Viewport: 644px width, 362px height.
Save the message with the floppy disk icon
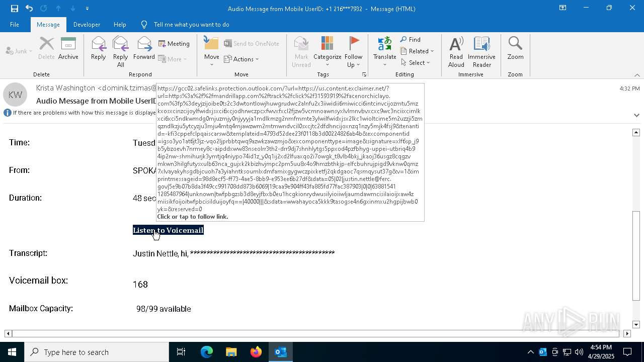pyautogui.click(x=15, y=8)
